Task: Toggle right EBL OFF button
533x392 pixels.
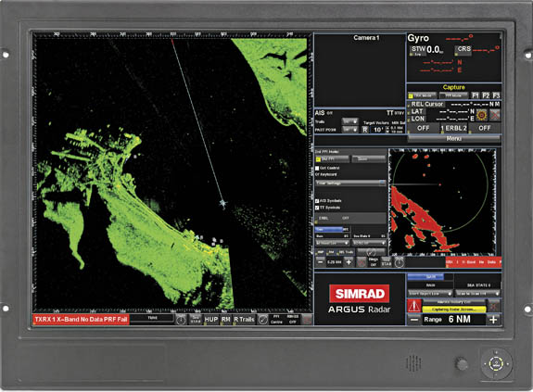Action: pyautogui.click(x=485, y=128)
